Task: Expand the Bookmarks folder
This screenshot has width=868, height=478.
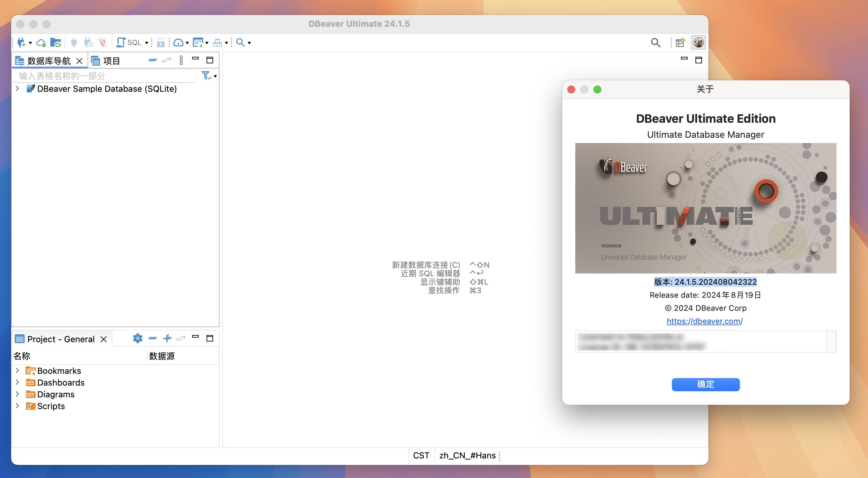Action: [x=18, y=370]
